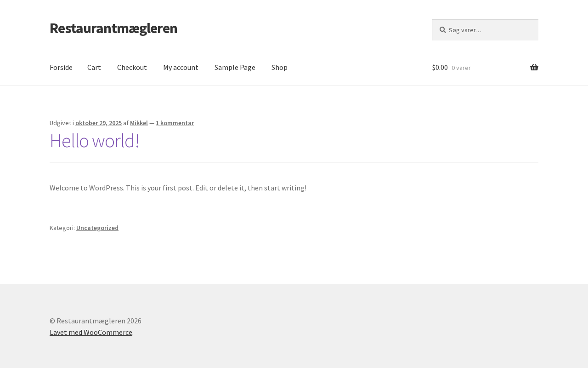The height and width of the screenshot is (368, 588).
Task: Click the 0 varer cart count
Action: (461, 68)
